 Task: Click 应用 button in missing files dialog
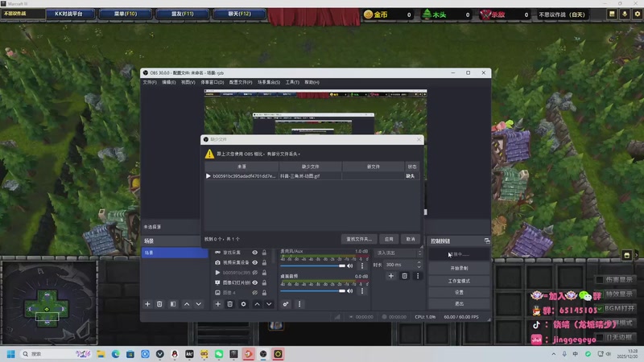[x=389, y=239]
